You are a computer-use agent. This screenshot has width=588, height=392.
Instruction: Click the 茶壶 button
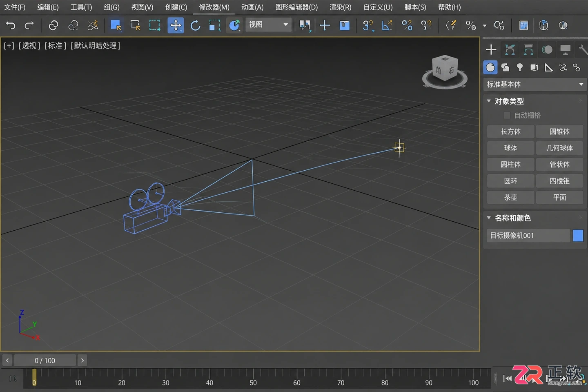point(510,197)
